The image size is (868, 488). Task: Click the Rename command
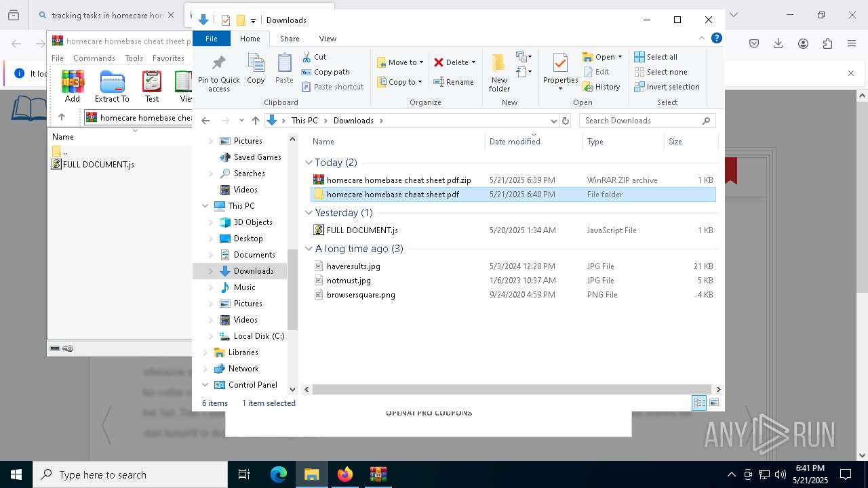(454, 82)
